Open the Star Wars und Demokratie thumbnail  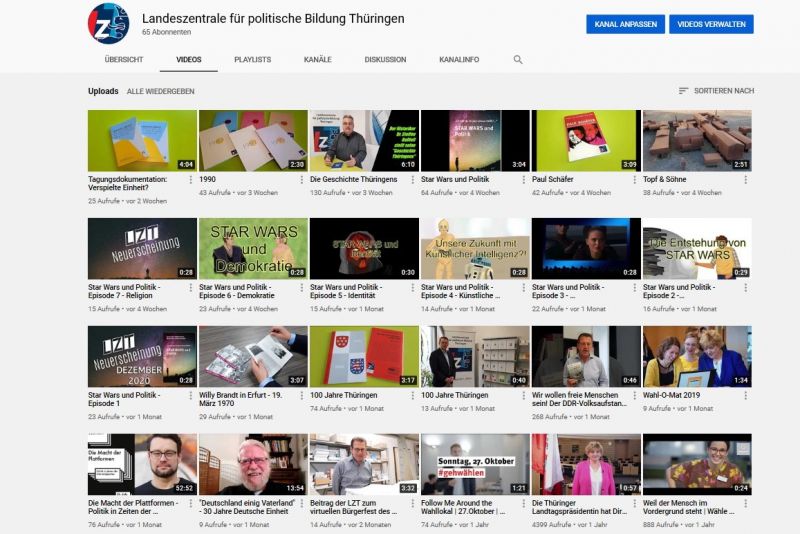253,248
